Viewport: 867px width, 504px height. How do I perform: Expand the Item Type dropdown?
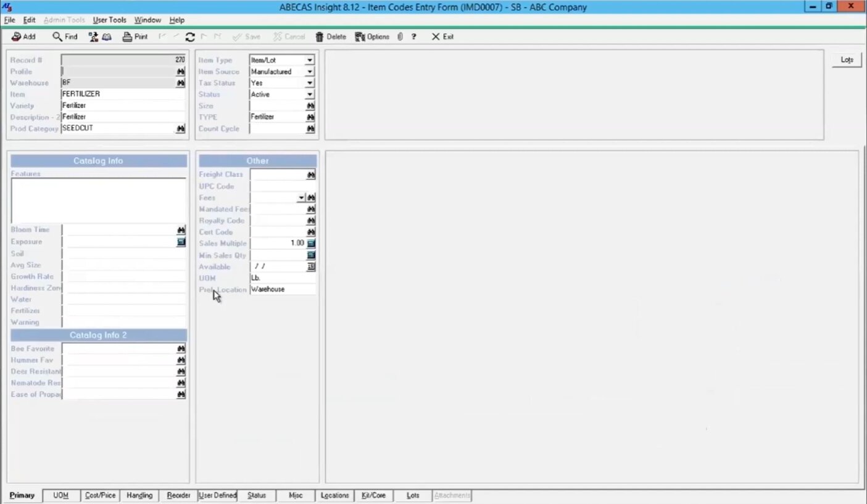310,60
